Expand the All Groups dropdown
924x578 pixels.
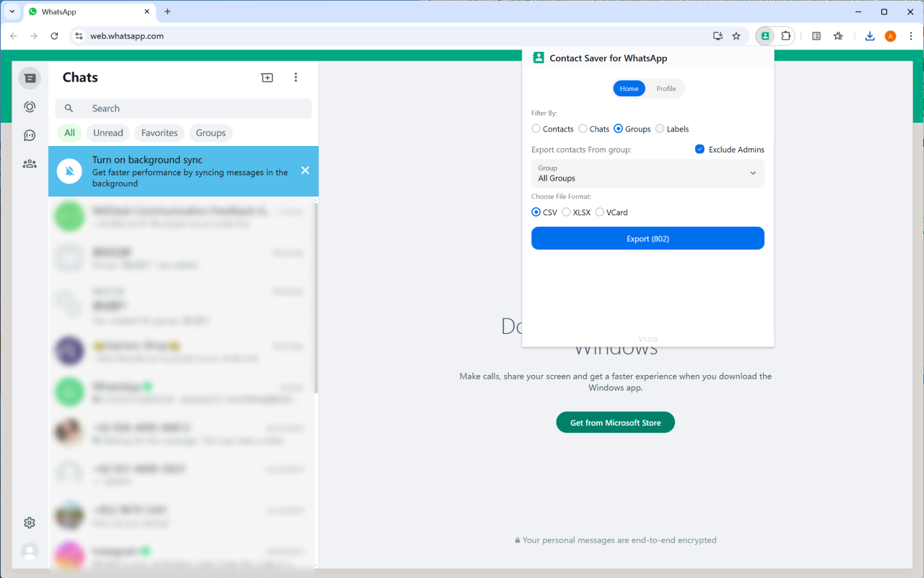coord(648,173)
